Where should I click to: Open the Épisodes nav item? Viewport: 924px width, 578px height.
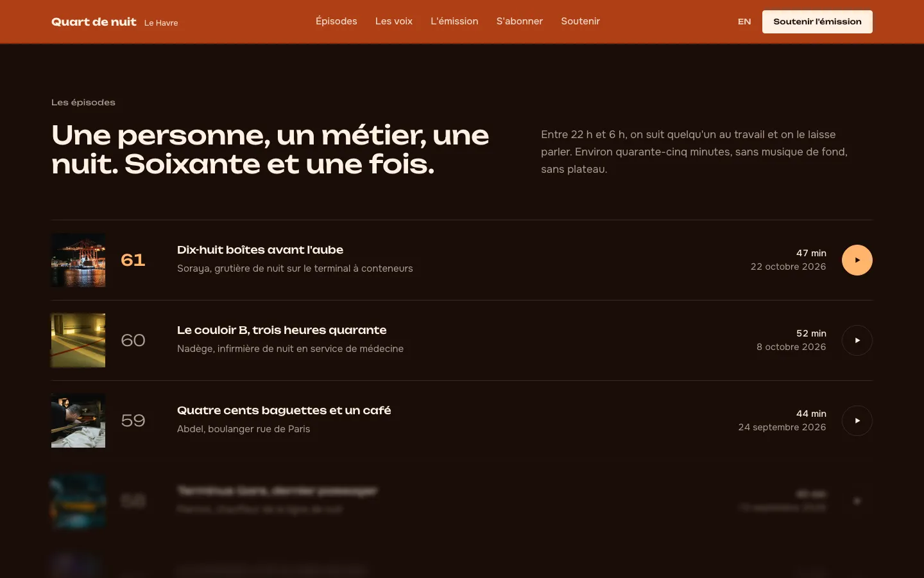(336, 21)
